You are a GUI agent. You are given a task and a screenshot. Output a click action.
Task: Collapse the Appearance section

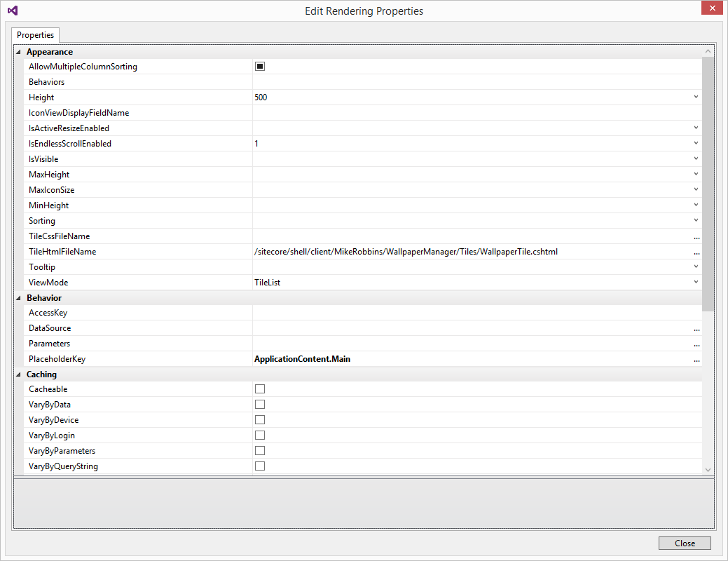click(x=19, y=52)
